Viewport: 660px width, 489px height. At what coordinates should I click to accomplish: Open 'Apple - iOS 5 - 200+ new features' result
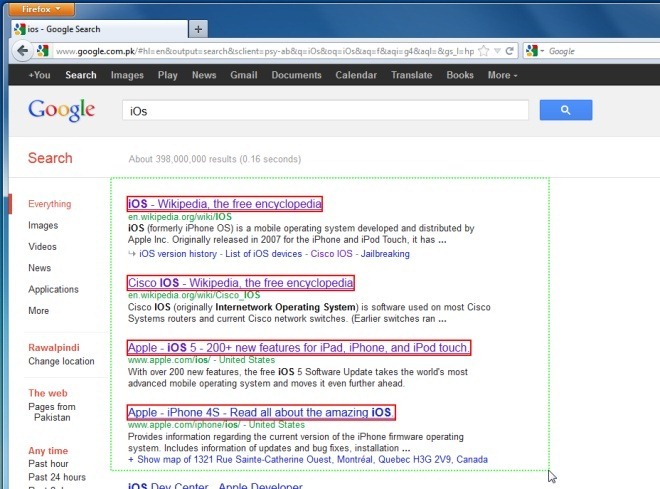(x=299, y=348)
